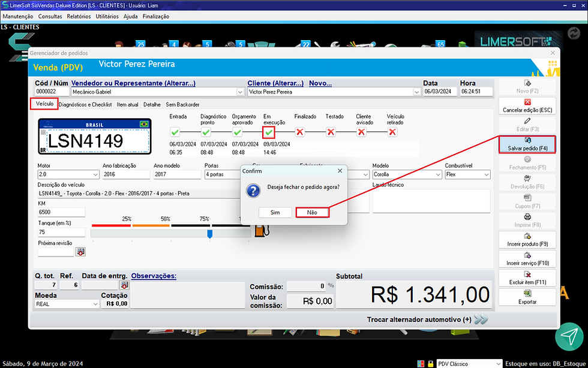The image size is (588, 368).
Task: Open the Manutenção menu
Action: [x=17, y=17]
